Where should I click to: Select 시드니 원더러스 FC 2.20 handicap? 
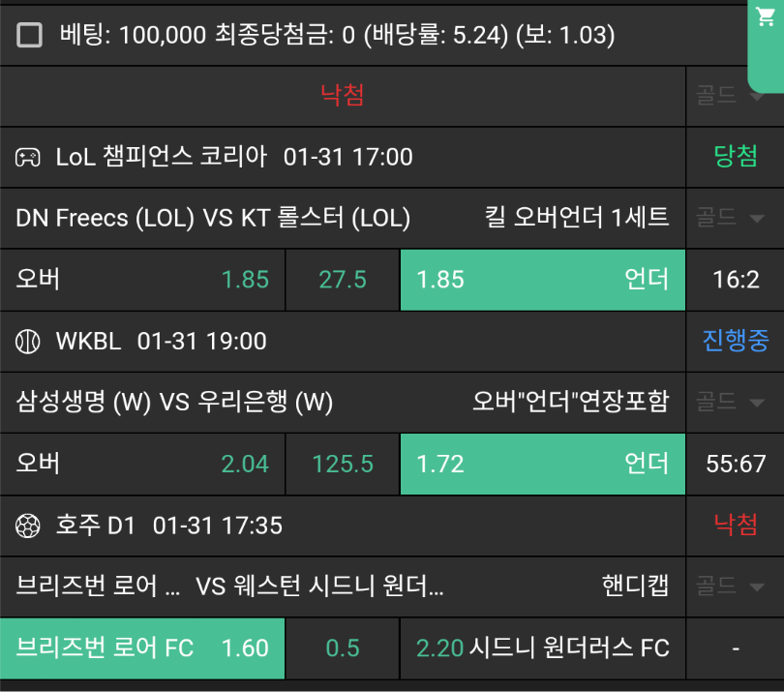[542, 647]
